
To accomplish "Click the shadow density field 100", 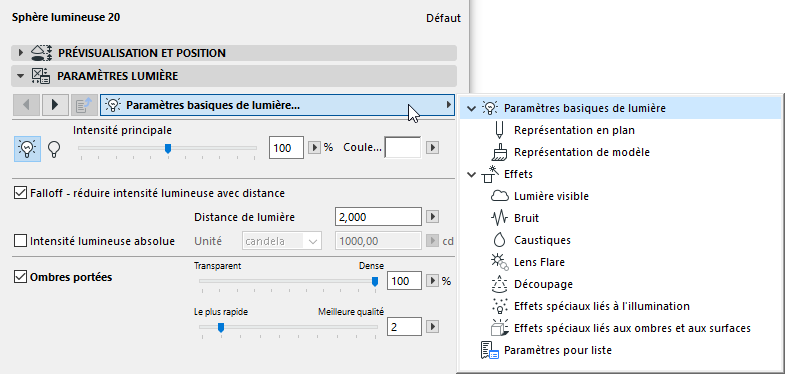I will [x=405, y=281].
